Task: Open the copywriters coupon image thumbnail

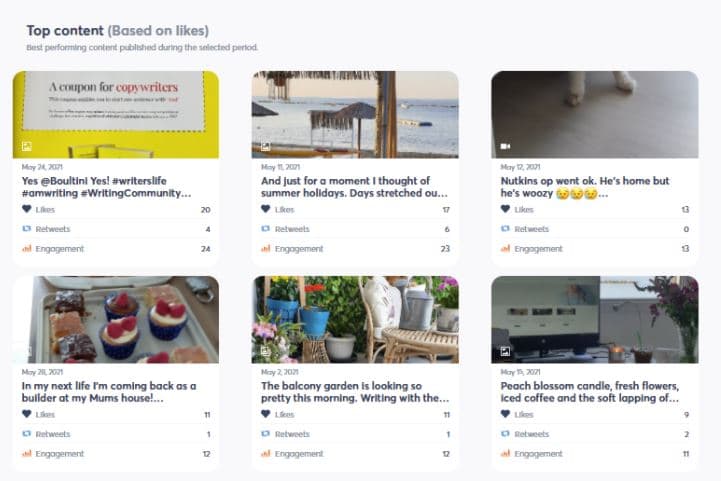Action: tap(116, 114)
